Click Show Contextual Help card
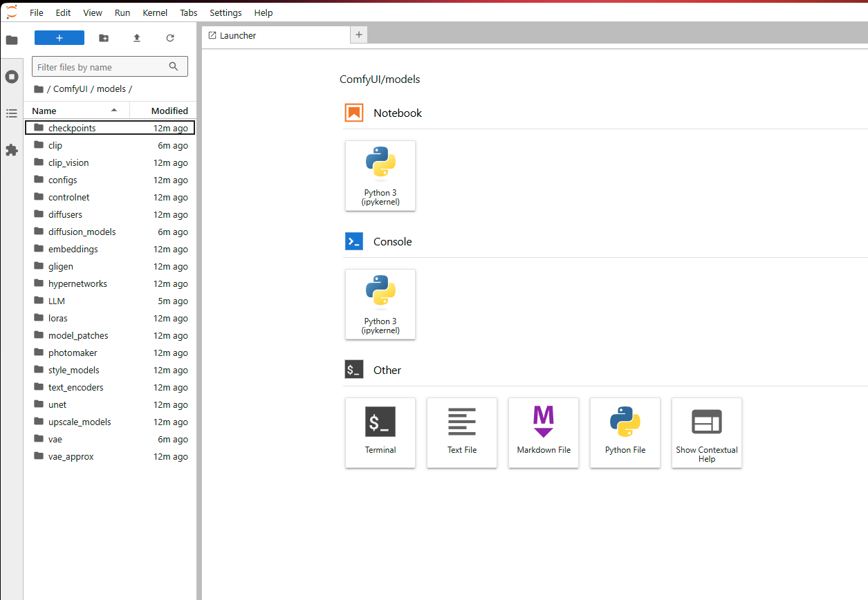The image size is (868, 600). tap(707, 433)
